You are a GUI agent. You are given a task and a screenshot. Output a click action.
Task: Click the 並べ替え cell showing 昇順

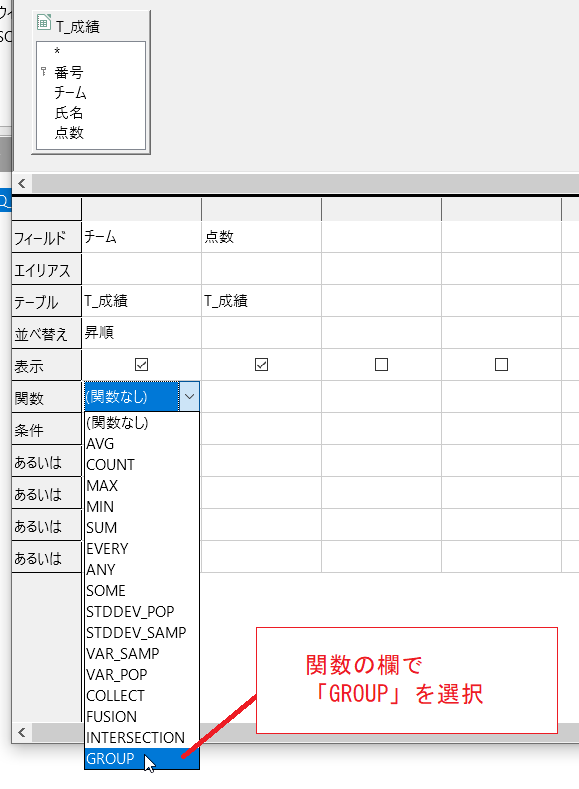(x=141, y=333)
